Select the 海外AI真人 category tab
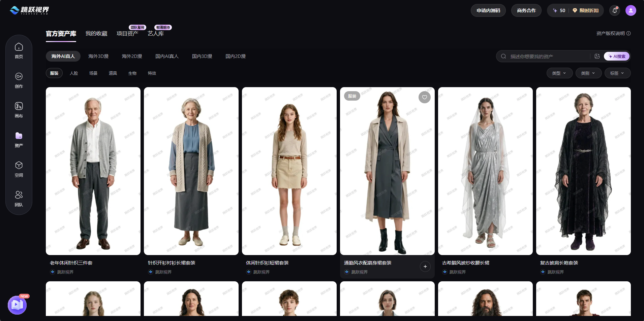The width and height of the screenshot is (644, 321). point(63,56)
